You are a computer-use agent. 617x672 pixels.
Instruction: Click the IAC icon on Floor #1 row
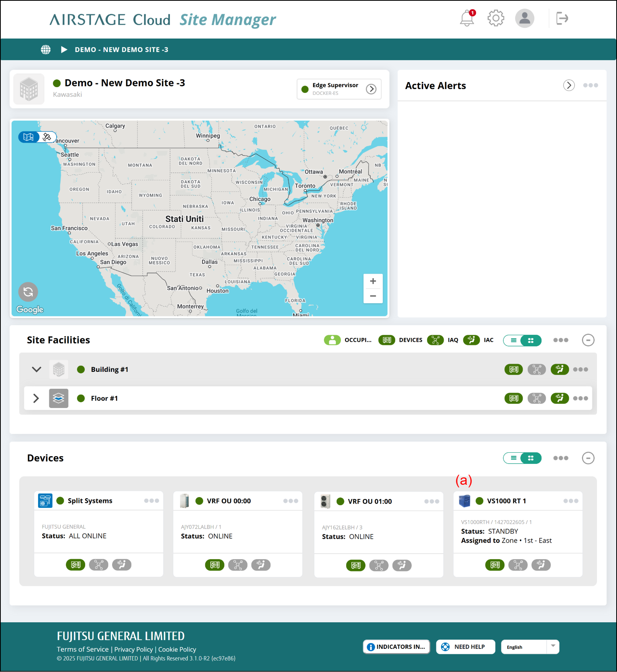(560, 398)
